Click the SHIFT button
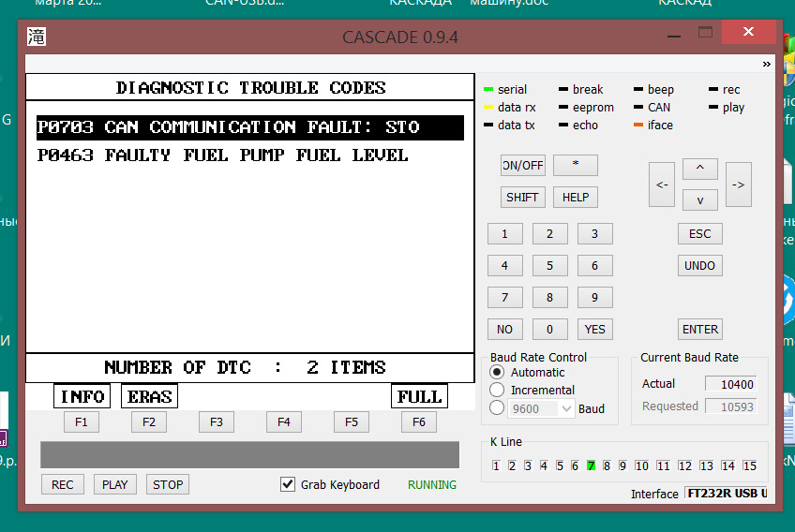795x532 pixels. tap(523, 197)
